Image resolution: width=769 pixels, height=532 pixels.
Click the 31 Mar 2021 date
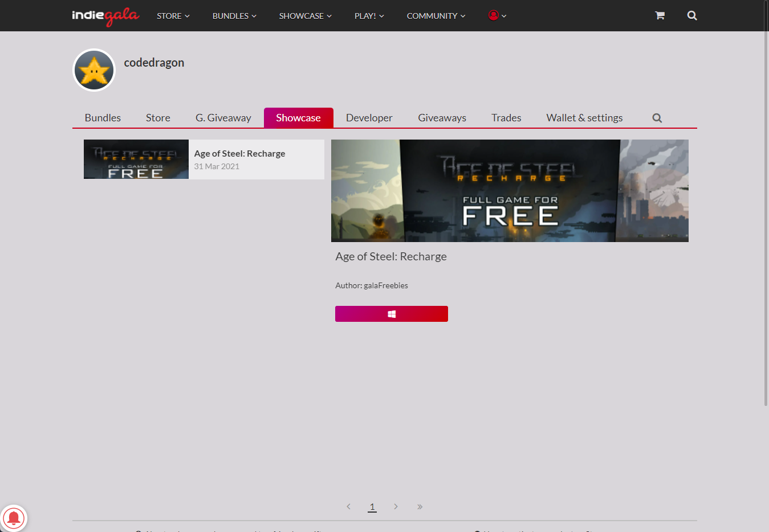pos(217,166)
